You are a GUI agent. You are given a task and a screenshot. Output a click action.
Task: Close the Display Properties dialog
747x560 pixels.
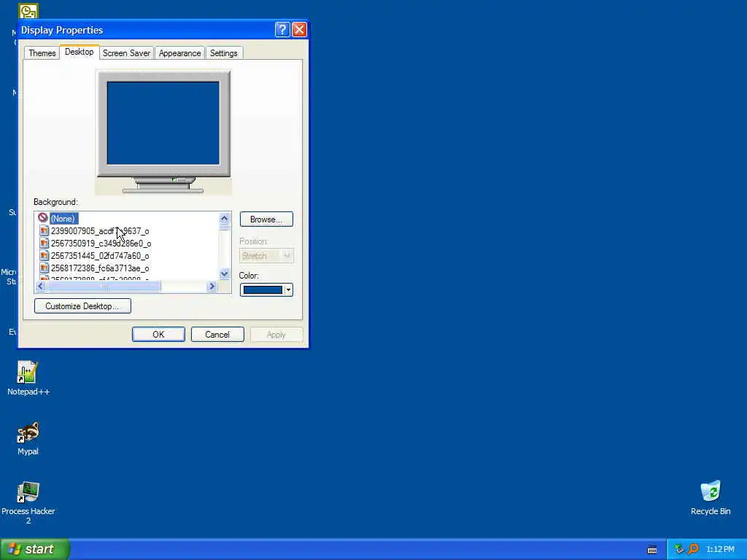(299, 29)
